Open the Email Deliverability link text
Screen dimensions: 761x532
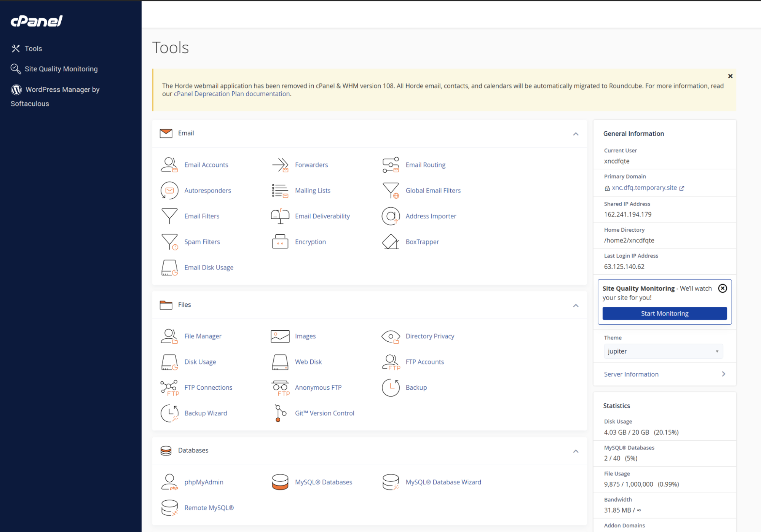tap(322, 216)
